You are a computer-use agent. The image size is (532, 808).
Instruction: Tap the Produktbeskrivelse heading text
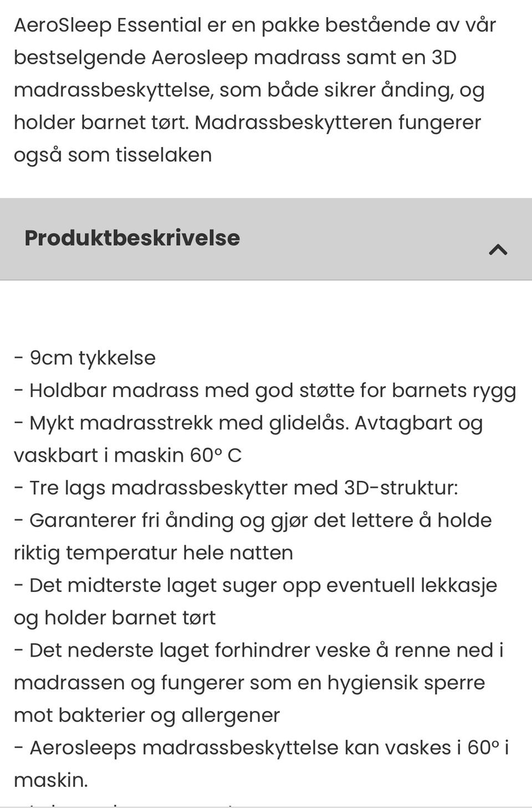pos(132,238)
